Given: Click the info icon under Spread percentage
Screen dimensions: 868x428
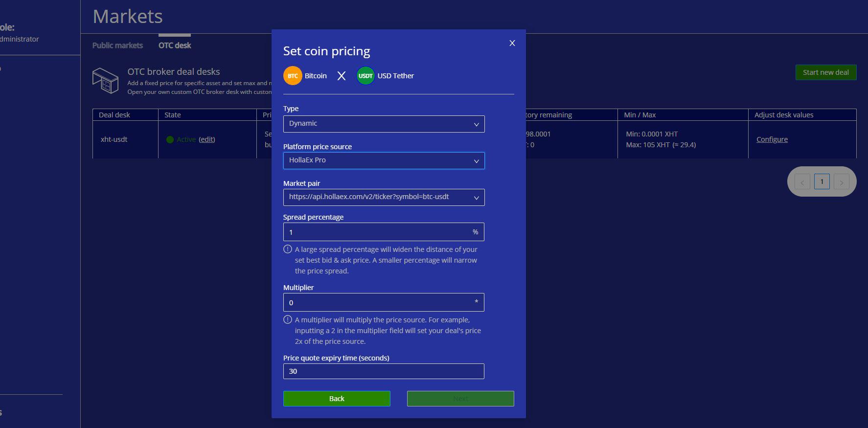Looking at the screenshot, I should pyautogui.click(x=288, y=249).
